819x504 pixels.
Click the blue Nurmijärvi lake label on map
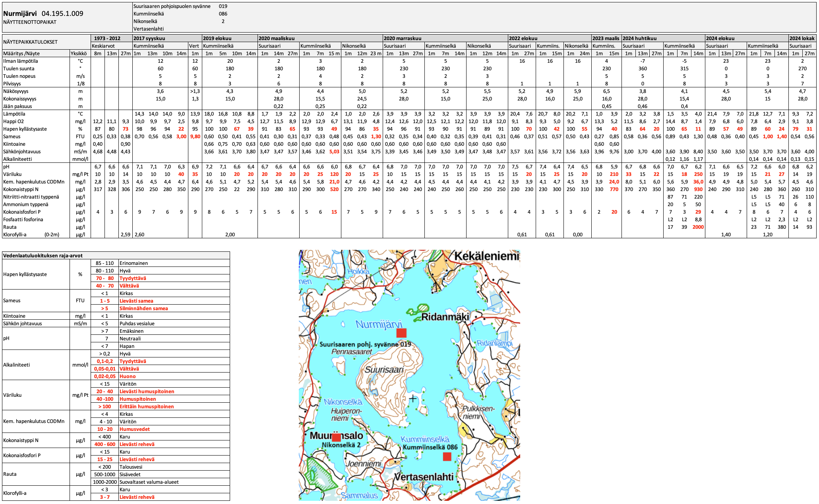coord(379,324)
